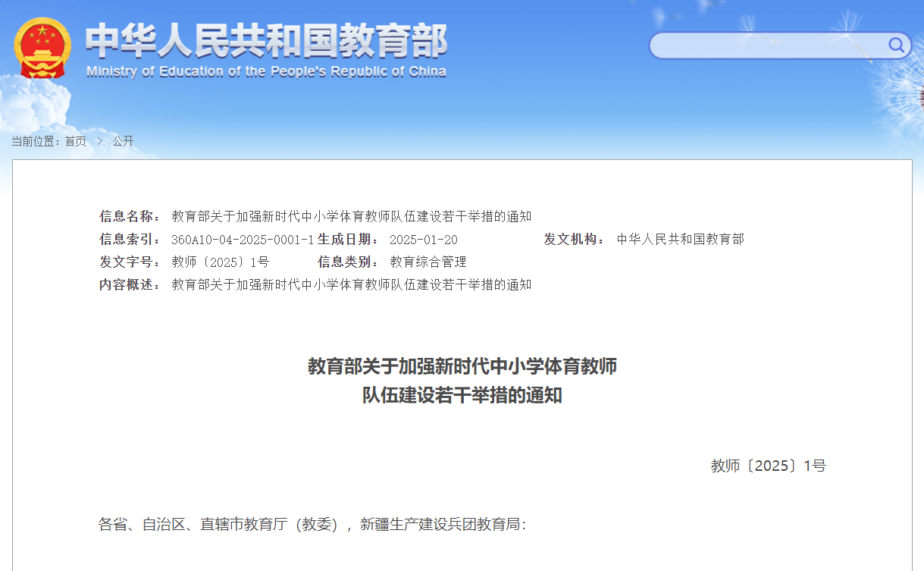Screen dimensions: 924x571
Task: Click the 信息类别 value 教育综合管理
Action: click(x=428, y=262)
